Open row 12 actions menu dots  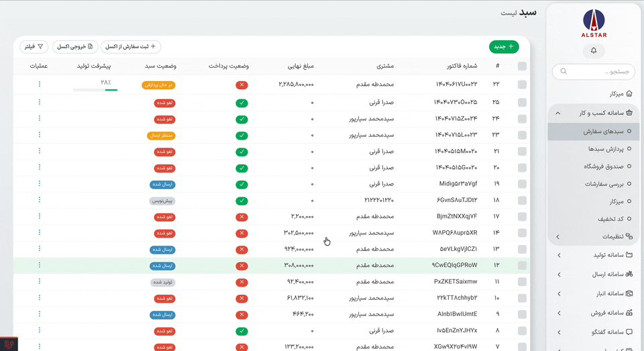pos(40,265)
